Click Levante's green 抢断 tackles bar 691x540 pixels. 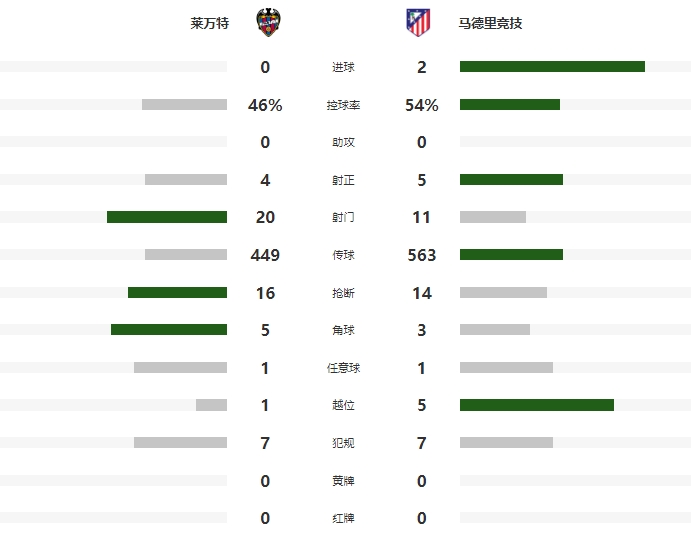pos(178,292)
